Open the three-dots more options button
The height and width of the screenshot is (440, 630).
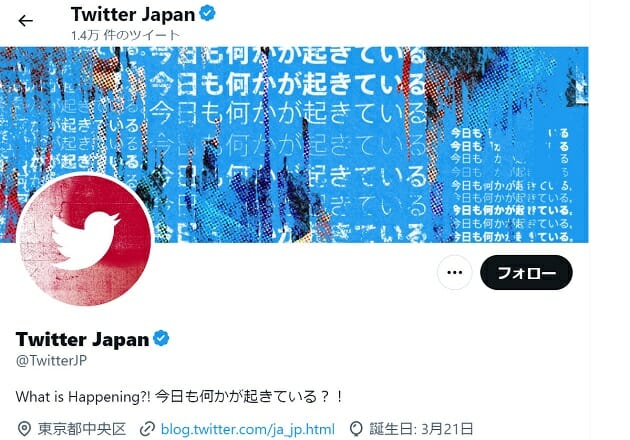pos(454,272)
